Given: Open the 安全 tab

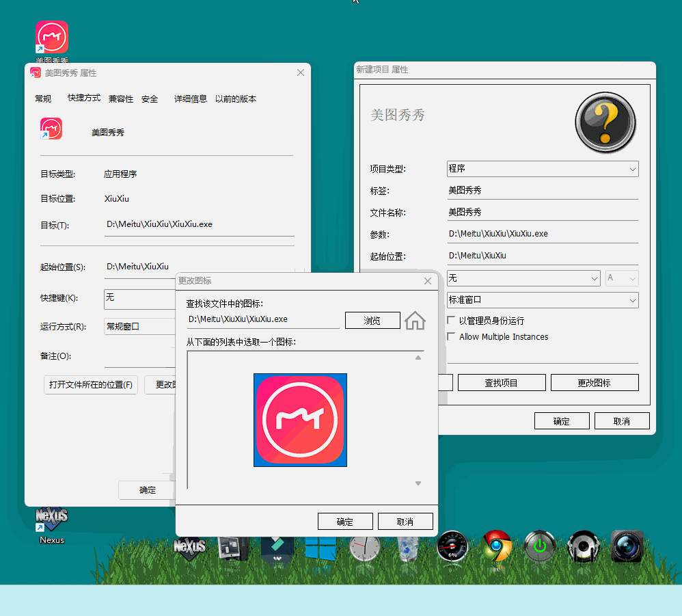Looking at the screenshot, I should [150, 98].
